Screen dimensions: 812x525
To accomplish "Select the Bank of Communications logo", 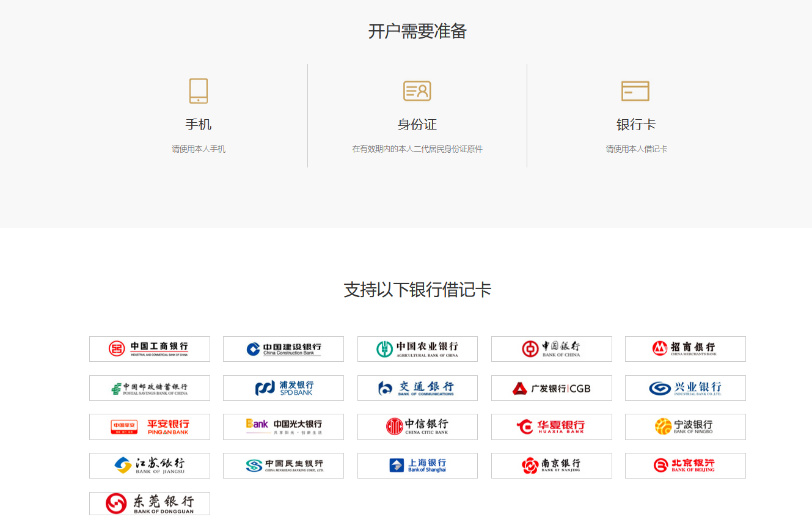I will (x=417, y=388).
